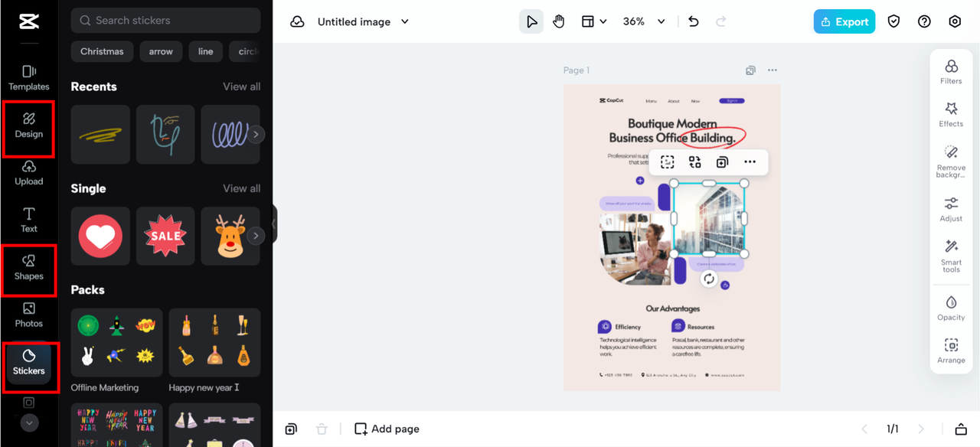Add the SALE burst sticker
Image resolution: width=980 pixels, height=447 pixels.
click(x=165, y=236)
